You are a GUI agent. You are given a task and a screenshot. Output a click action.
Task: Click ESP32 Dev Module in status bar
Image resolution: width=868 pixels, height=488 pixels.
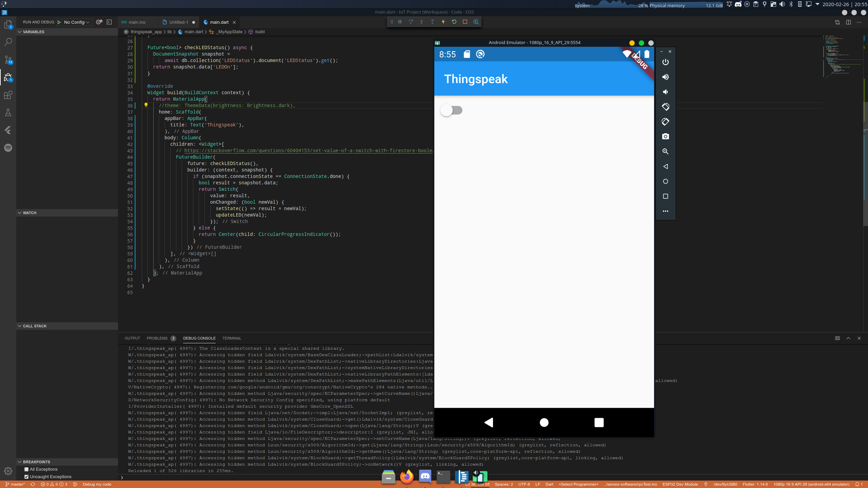[680, 484]
